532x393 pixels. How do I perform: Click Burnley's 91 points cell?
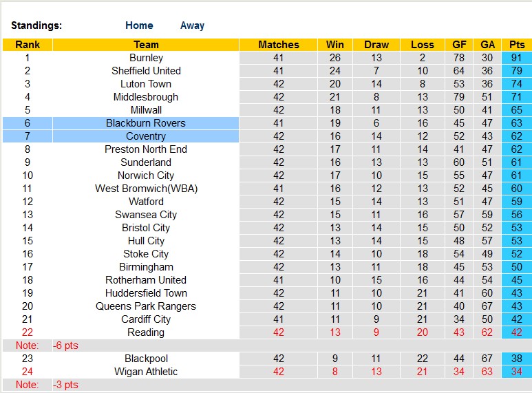pyautogui.click(x=517, y=58)
